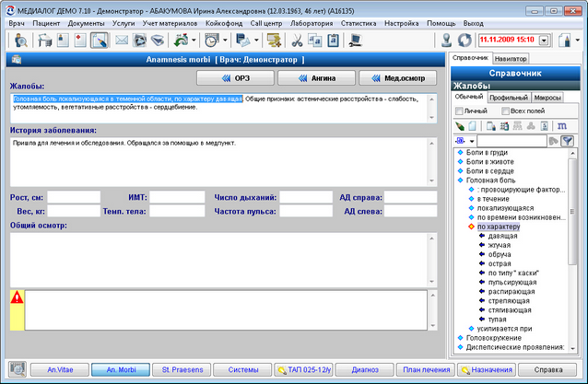The height and width of the screenshot is (384, 588).
Task: Click the Справочник search text field
Action: (x=512, y=141)
